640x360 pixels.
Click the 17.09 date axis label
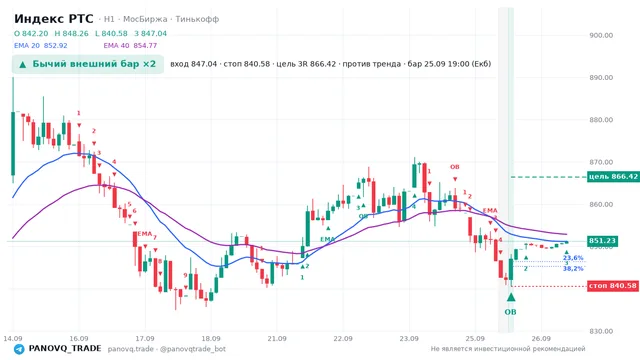pos(145,339)
